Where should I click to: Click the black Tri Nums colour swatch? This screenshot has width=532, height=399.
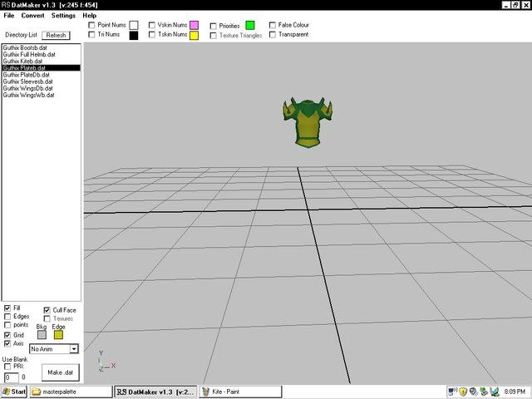tap(134, 35)
